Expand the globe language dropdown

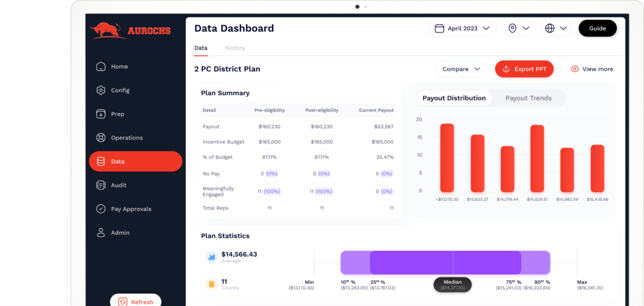tap(556, 28)
